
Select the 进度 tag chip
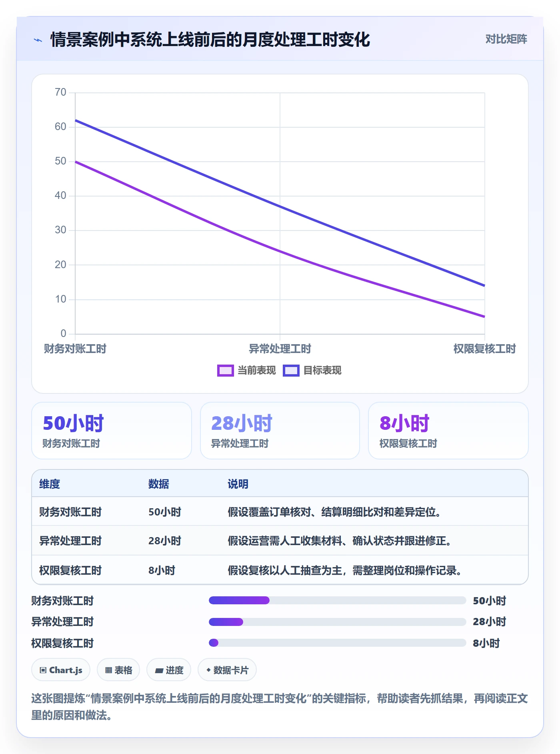[x=169, y=670]
